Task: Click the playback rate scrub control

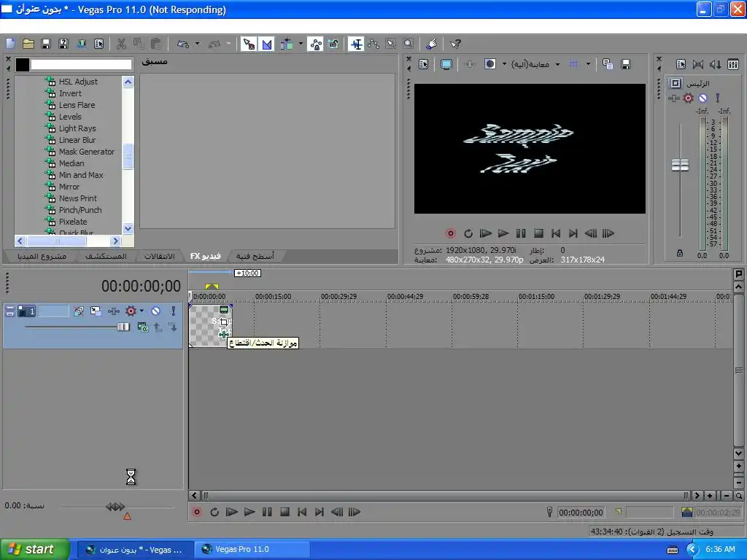Action: click(115, 507)
